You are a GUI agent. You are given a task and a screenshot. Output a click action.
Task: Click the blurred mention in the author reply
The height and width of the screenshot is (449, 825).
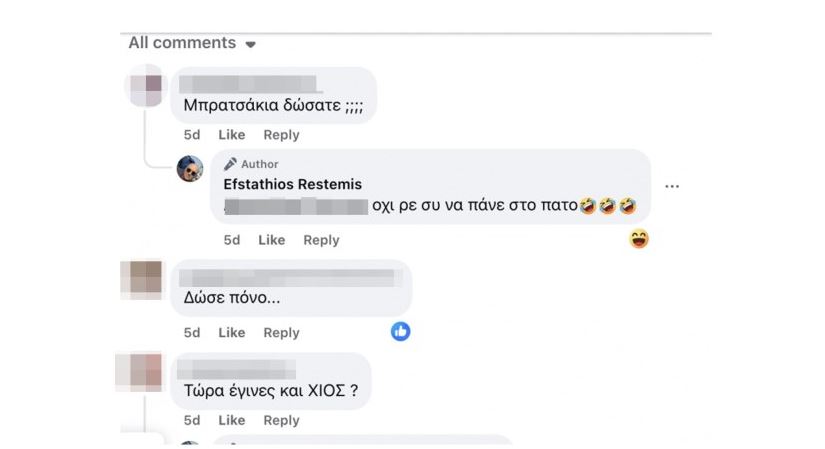pyautogui.click(x=297, y=206)
